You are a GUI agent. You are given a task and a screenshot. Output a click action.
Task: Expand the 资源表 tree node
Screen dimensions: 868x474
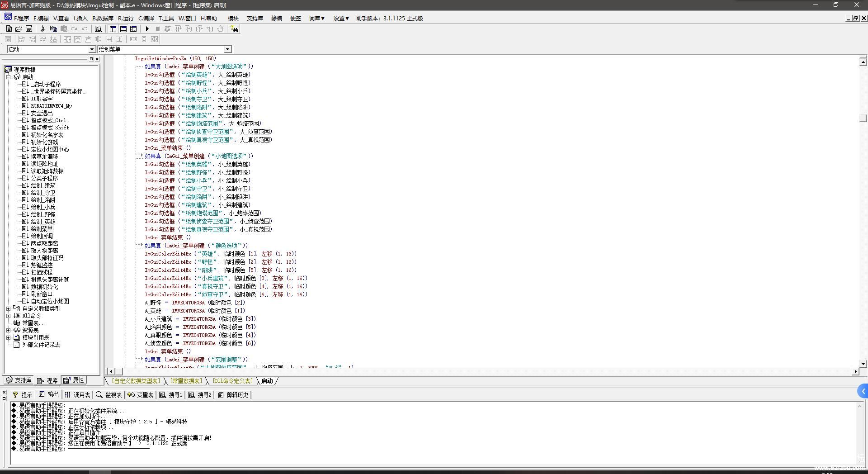(8, 330)
